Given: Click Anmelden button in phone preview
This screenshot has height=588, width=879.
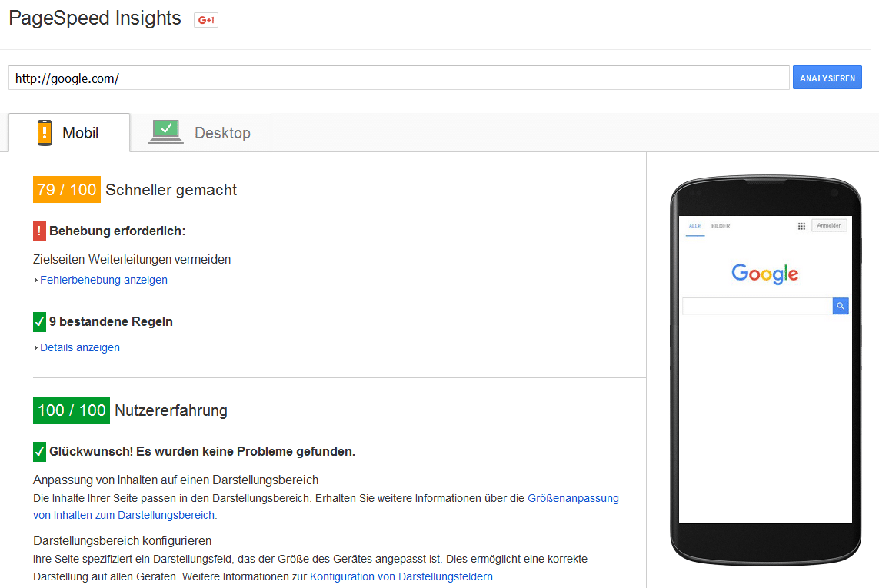Looking at the screenshot, I should pos(829,225).
